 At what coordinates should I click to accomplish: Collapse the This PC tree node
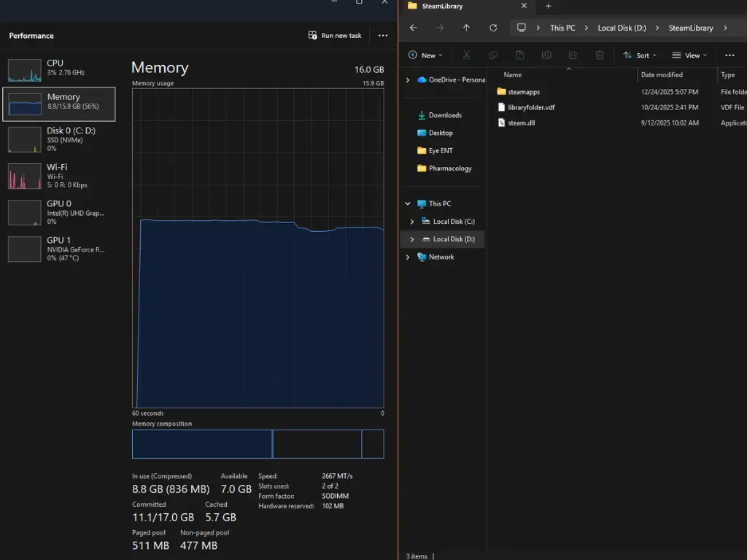pyautogui.click(x=408, y=203)
